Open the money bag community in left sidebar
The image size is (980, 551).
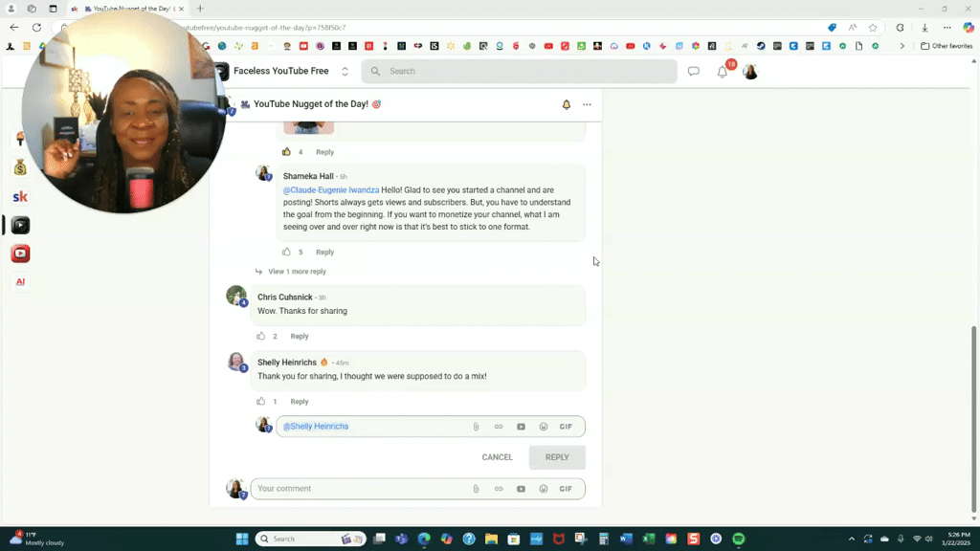pyautogui.click(x=20, y=168)
